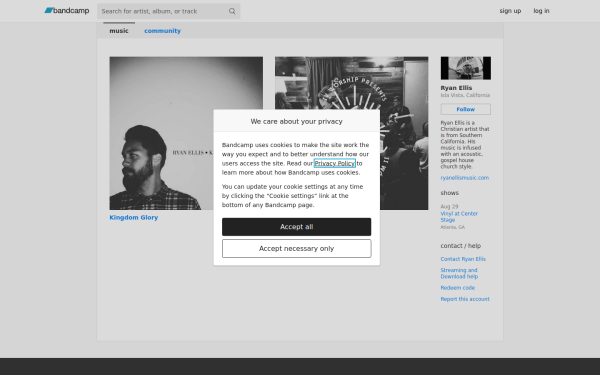The width and height of the screenshot is (600, 375).
Task: Click Ryan Ellis band photo thumbnail
Action: [465, 68]
